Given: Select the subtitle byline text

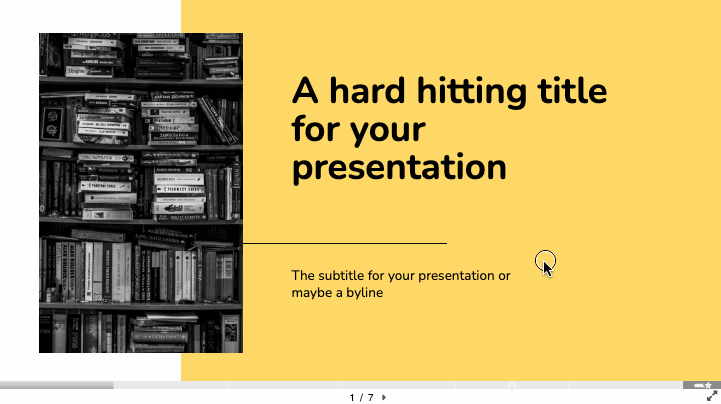Looking at the screenshot, I should pos(401,284).
